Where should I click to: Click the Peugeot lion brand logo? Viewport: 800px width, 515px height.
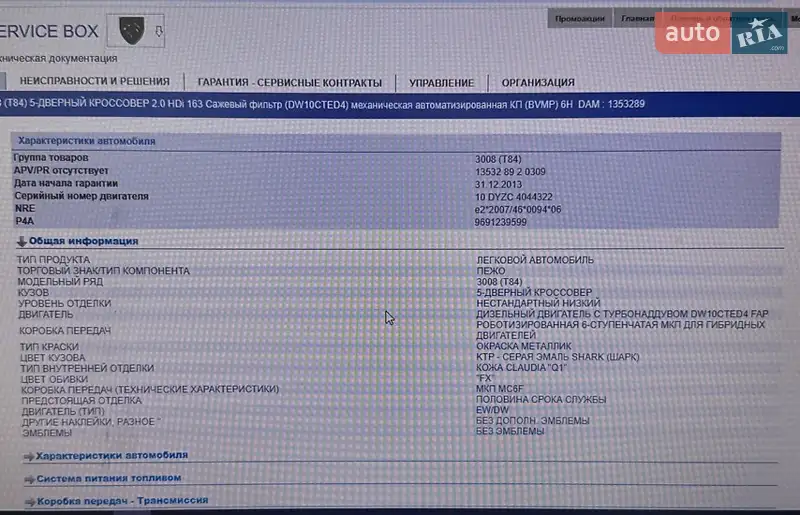click(130, 32)
